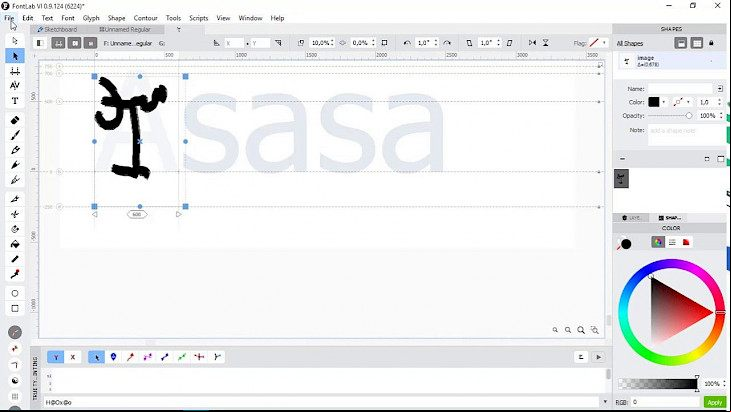Viewport: 731px width, 412px height.
Task: Switch to color wheel mode in Color panel
Action: click(658, 242)
